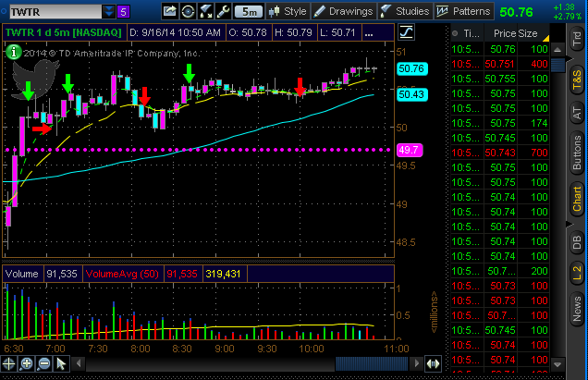Click the Time & Sales scrollbar thumb
Screen dimensions: 588x380
click(557, 65)
